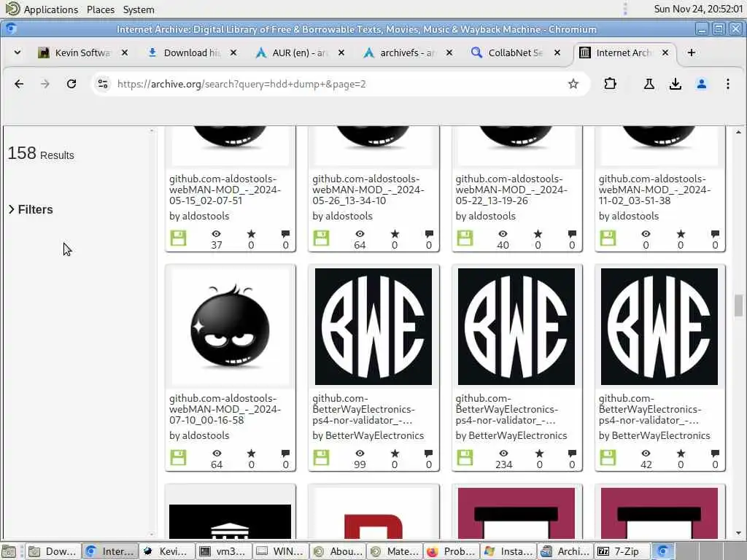Open the profile avatar icon
Image resolution: width=747 pixels, height=560 pixels.
tap(701, 85)
